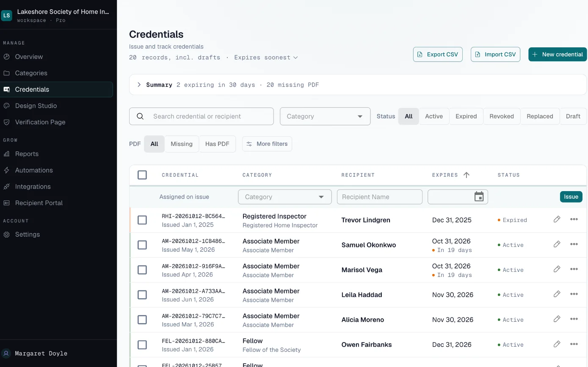
Task: Open the Category dropdown in issue row
Action: click(x=285, y=197)
